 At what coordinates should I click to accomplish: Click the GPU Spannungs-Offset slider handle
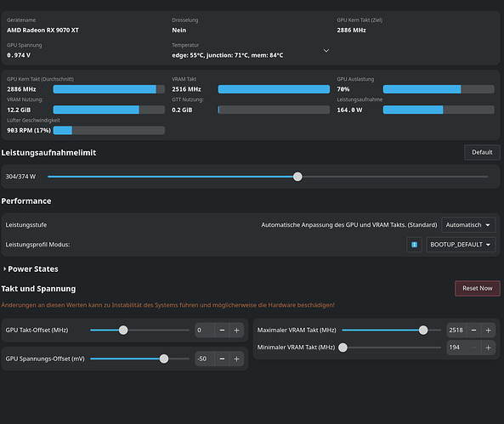164,359
